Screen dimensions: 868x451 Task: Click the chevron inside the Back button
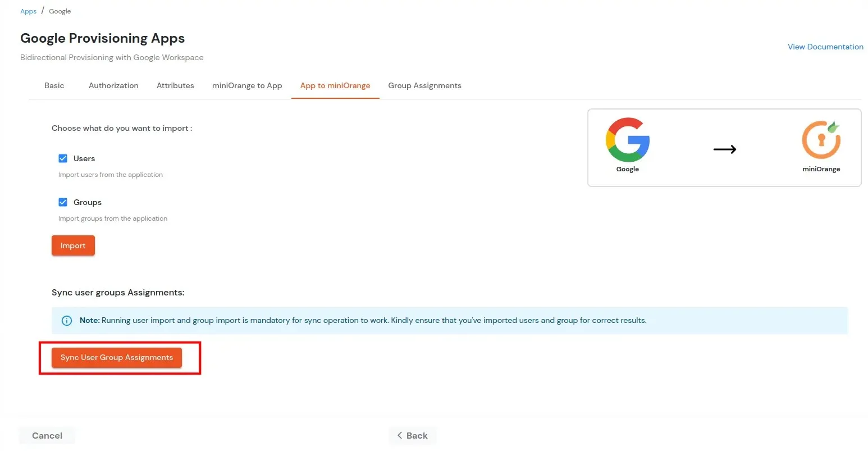click(400, 435)
